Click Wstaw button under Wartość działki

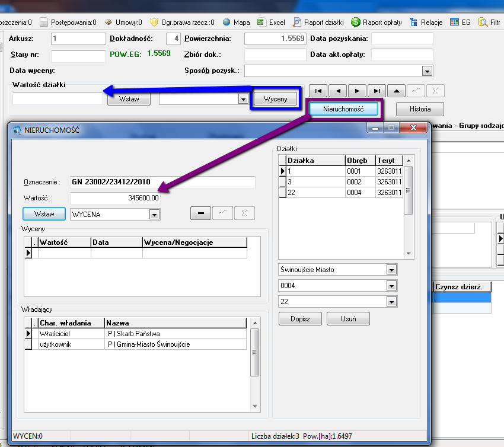(x=129, y=99)
